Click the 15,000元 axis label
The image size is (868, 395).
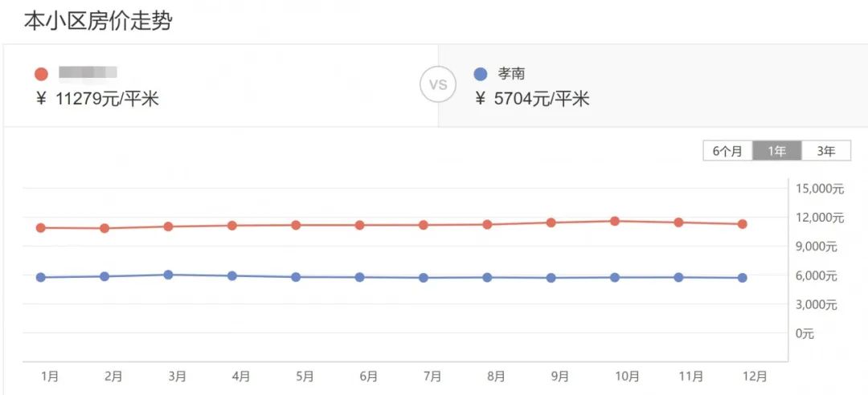pyautogui.click(x=820, y=189)
